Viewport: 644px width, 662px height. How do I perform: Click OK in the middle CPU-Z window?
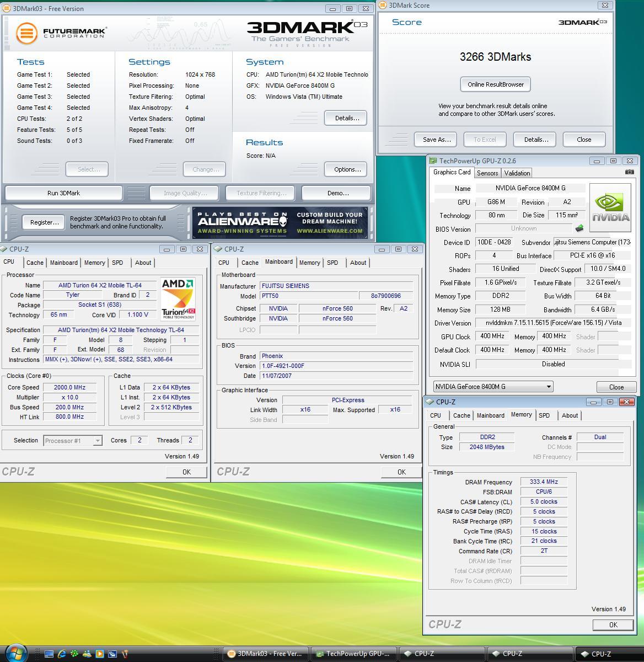401,472
